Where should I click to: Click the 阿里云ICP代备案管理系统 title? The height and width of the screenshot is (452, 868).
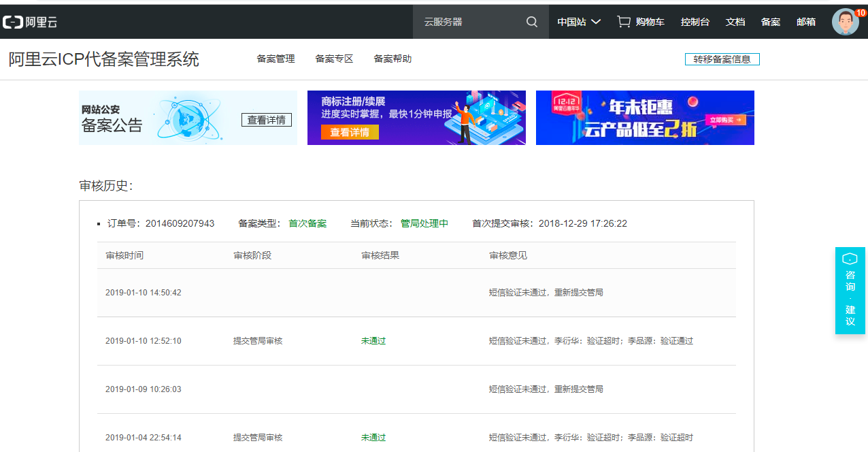pos(104,59)
